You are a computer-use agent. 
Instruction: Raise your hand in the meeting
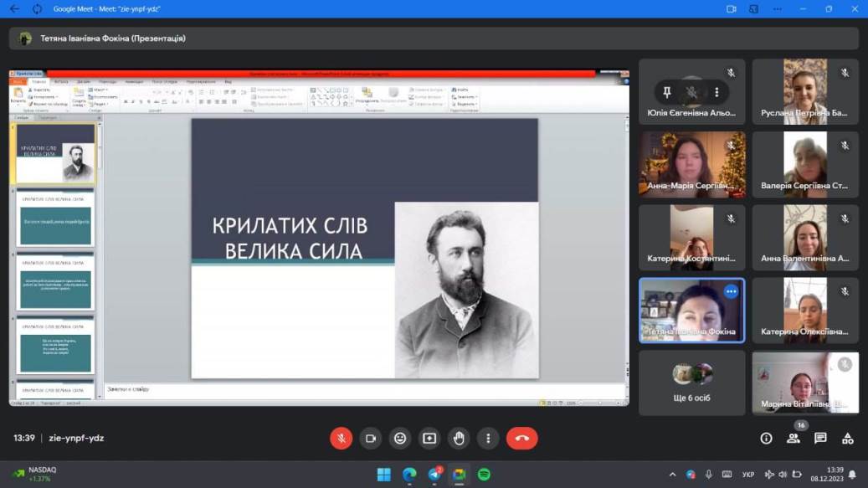click(459, 438)
